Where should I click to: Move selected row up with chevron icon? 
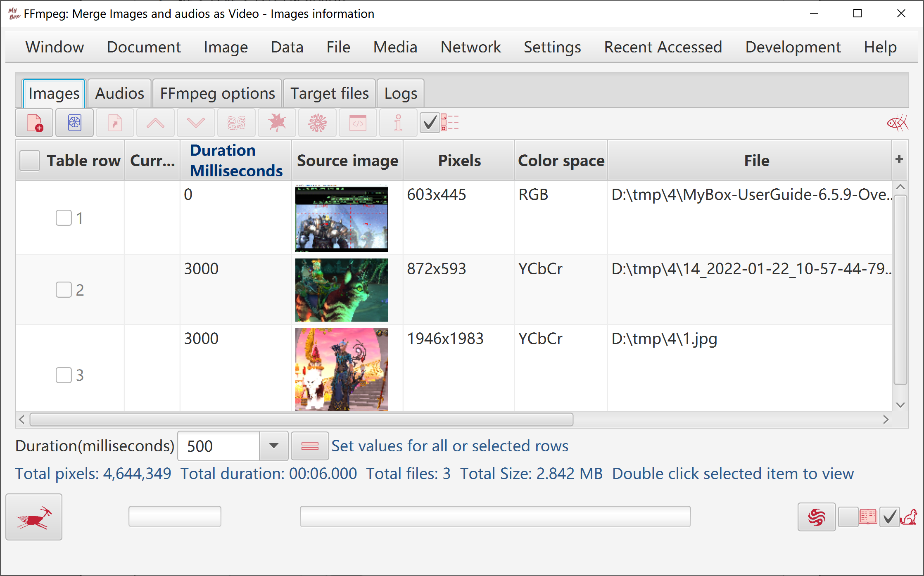point(156,123)
